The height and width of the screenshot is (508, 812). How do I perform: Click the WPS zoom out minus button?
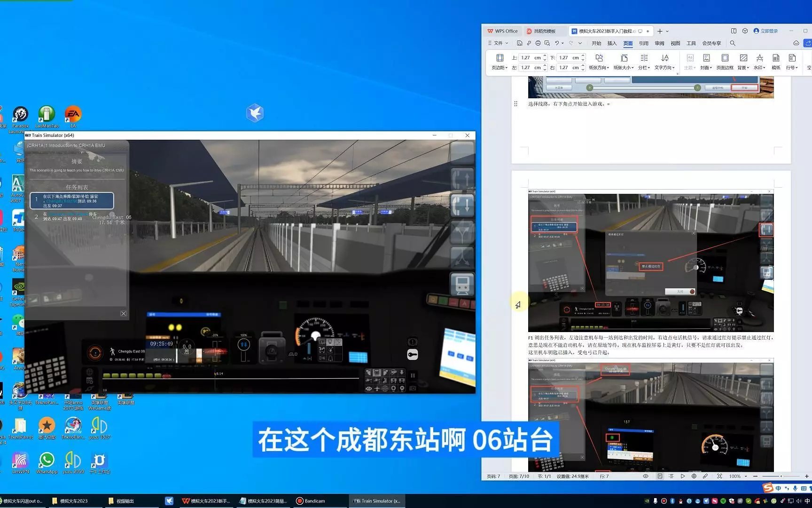755,476
